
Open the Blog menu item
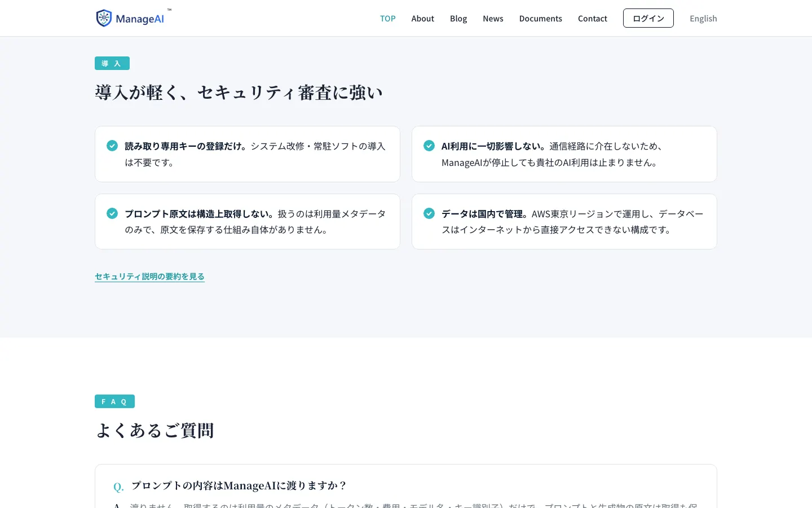458,19
